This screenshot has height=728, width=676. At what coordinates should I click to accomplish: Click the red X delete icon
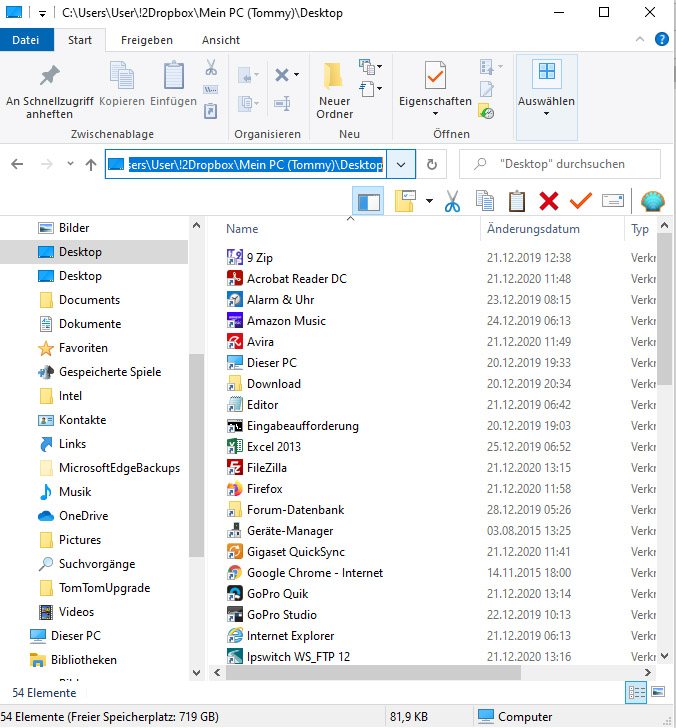(x=548, y=201)
